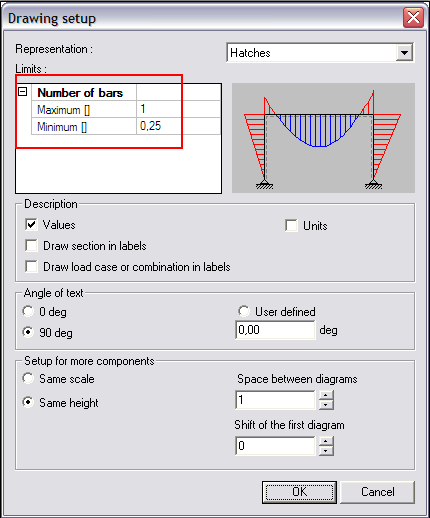
Task: Select the 0 deg text angle
Action: (28, 311)
